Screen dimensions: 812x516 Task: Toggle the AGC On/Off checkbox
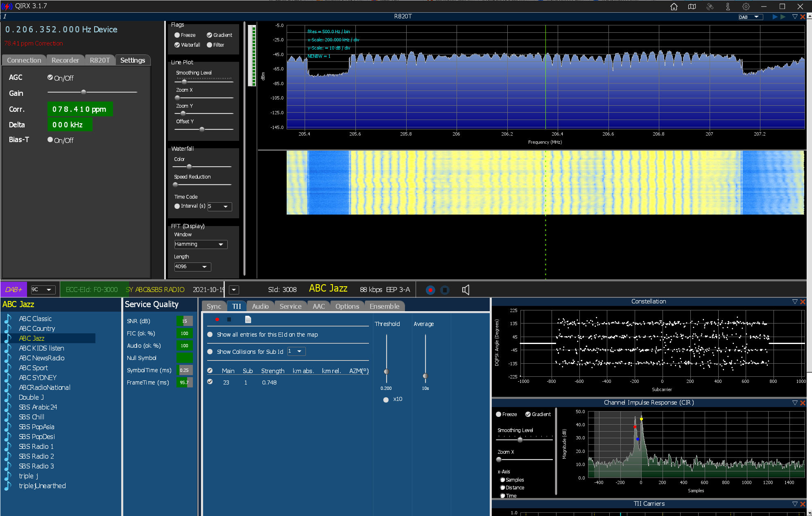pyautogui.click(x=50, y=77)
